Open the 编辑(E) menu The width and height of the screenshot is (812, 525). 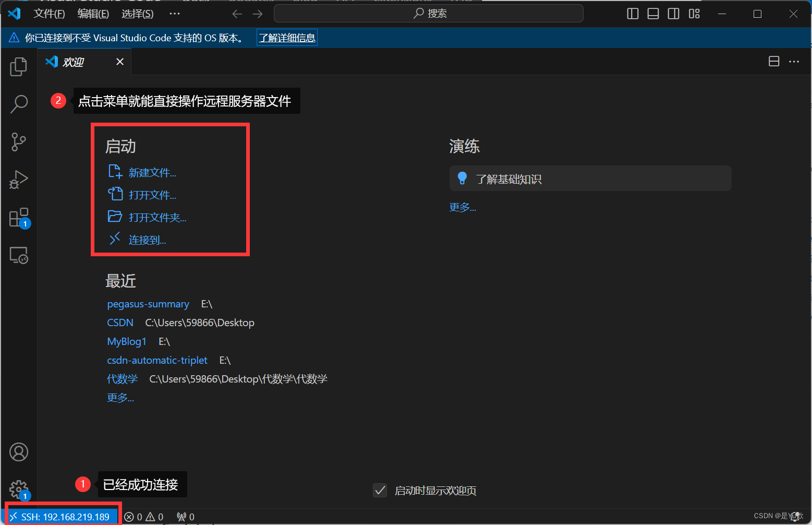[93, 14]
